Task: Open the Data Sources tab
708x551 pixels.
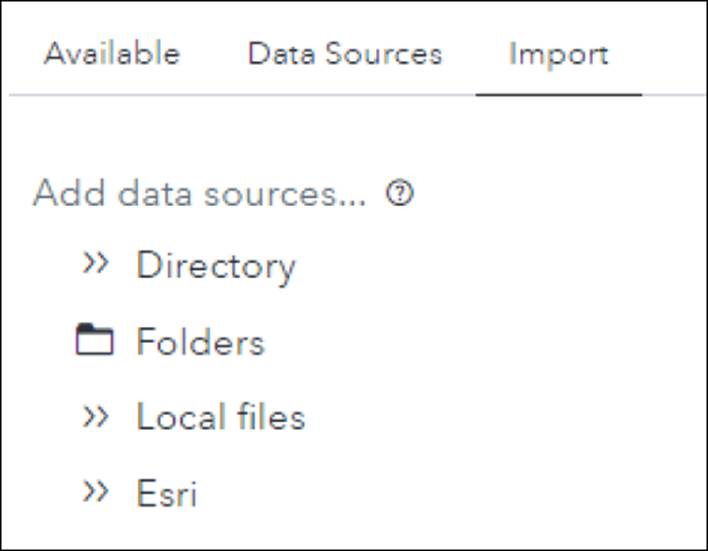Action: (x=345, y=54)
